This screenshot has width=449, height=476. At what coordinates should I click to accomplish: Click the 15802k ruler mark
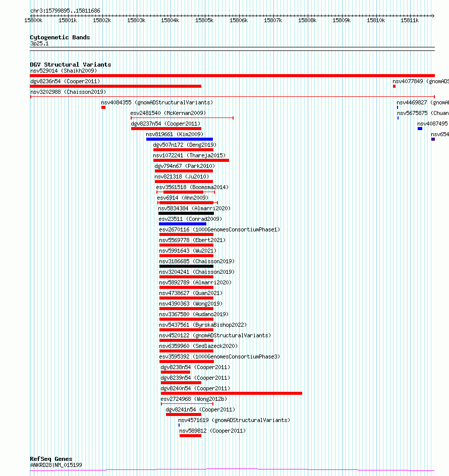[102, 20]
